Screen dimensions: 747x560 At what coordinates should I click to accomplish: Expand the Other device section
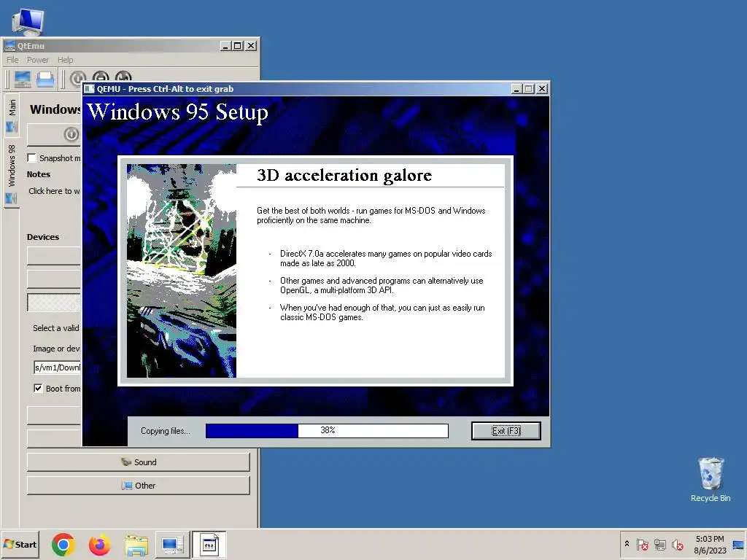[x=138, y=485]
